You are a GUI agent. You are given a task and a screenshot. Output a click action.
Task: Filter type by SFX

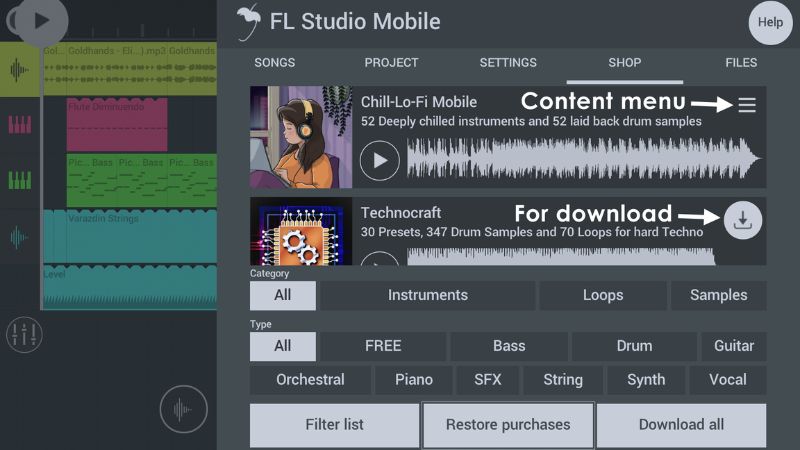(488, 380)
